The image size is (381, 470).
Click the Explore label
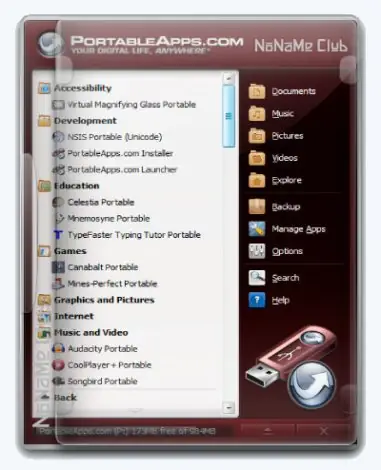pos(287,180)
